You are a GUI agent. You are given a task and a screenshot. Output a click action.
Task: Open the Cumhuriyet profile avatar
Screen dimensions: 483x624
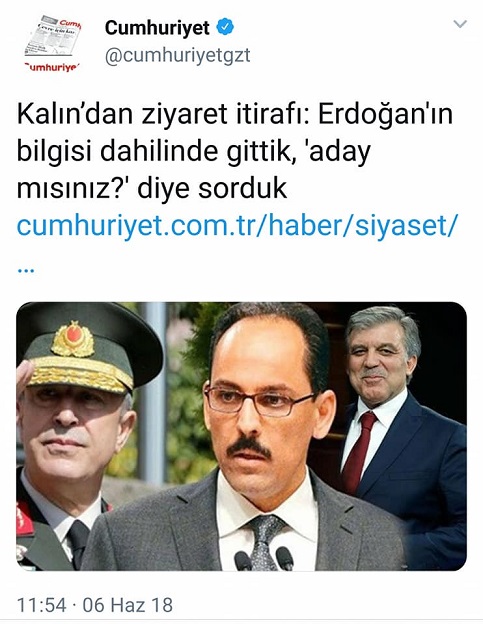point(53,44)
